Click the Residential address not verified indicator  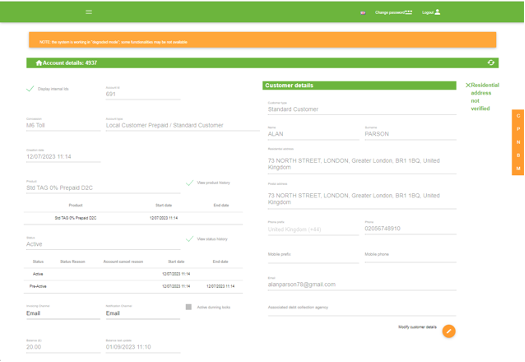click(x=482, y=97)
